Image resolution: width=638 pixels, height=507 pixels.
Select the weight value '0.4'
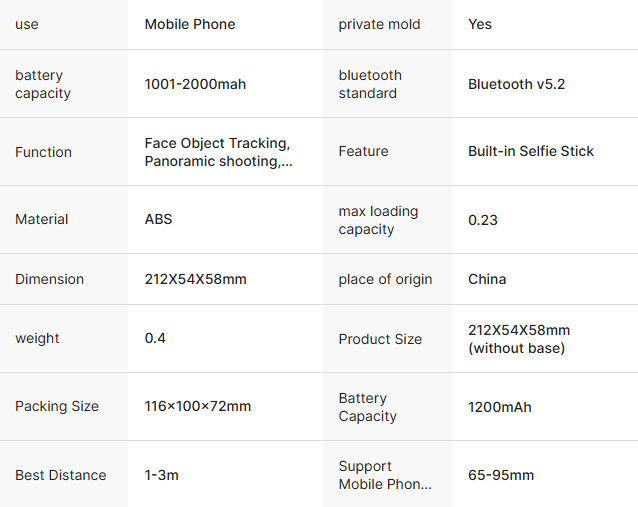pos(155,338)
